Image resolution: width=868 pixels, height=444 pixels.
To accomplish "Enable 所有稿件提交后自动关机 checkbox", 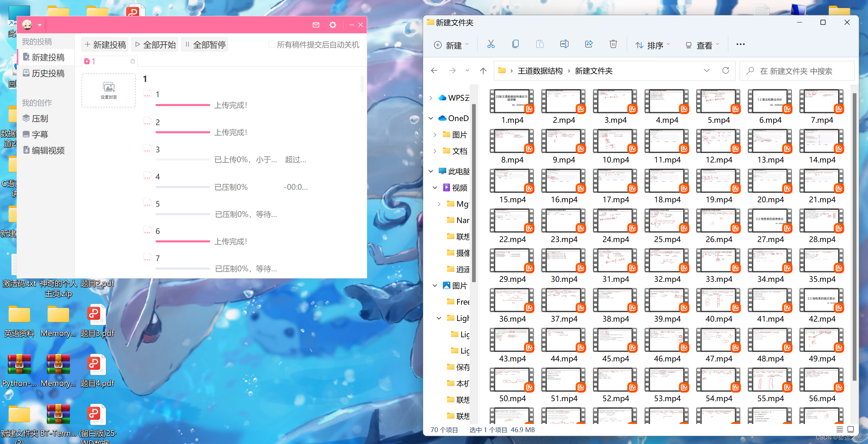I will [272, 44].
